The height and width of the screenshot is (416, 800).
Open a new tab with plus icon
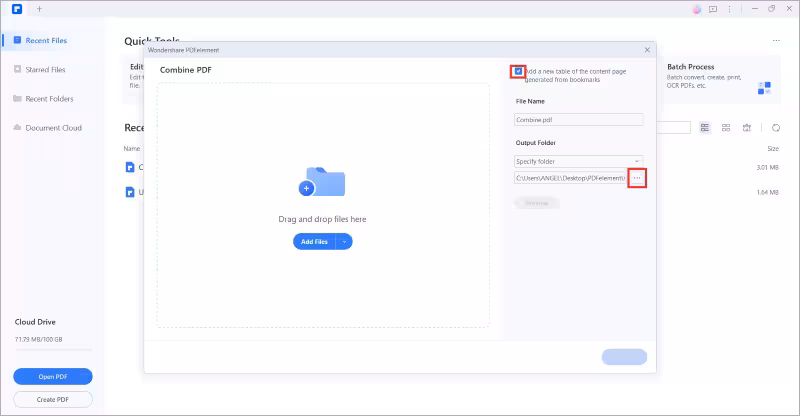pos(39,9)
